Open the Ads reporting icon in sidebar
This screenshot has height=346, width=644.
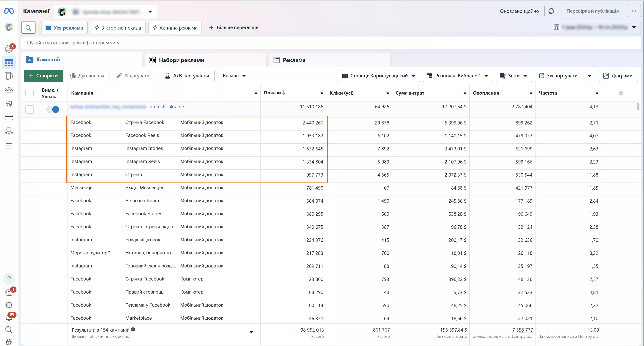click(x=9, y=76)
